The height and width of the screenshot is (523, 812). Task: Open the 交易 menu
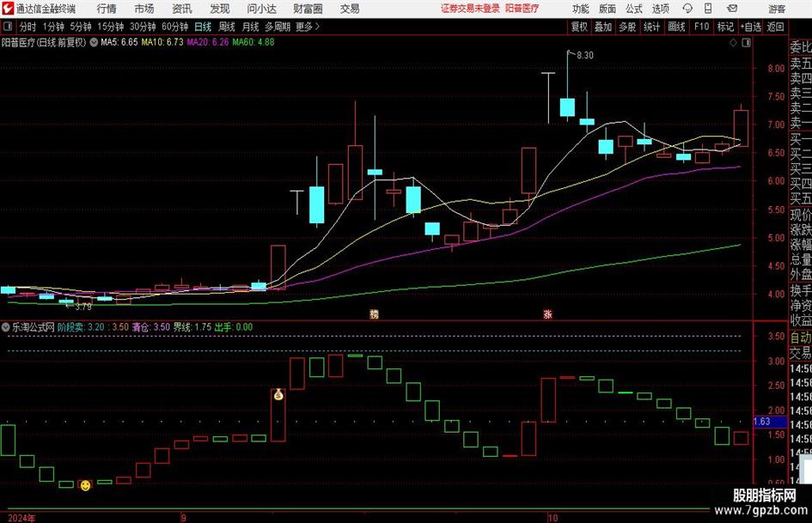coord(350,9)
